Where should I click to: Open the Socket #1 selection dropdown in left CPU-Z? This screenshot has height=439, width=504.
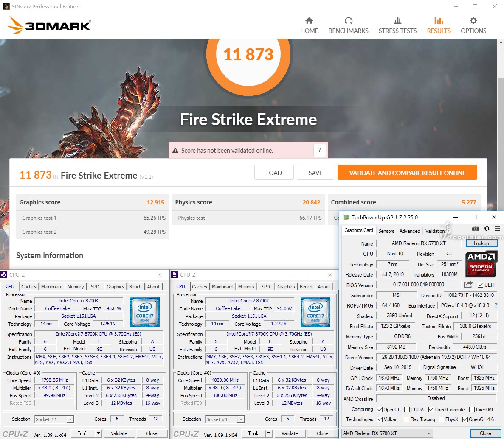click(x=54, y=419)
